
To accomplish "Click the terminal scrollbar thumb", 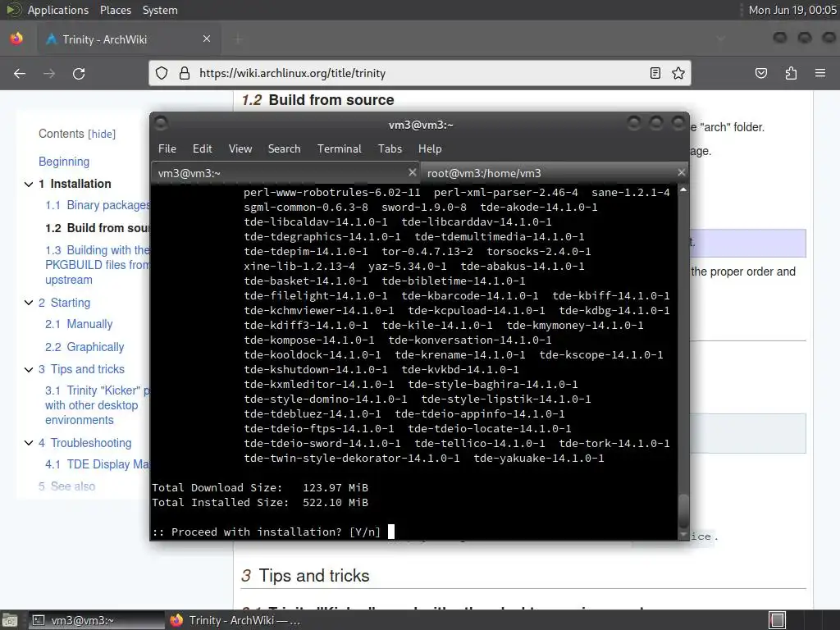I will 683,510.
